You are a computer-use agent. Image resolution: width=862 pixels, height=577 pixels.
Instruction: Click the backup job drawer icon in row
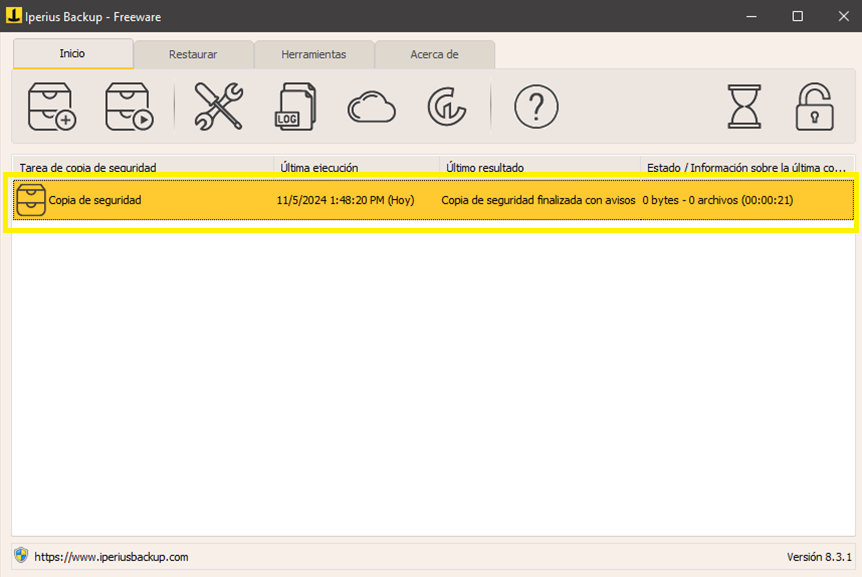pyautogui.click(x=31, y=200)
